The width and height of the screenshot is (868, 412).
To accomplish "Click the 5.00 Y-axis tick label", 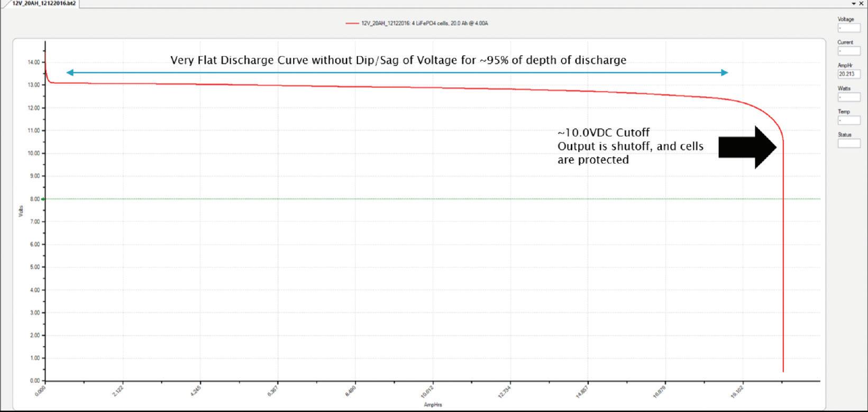I will 34,267.
